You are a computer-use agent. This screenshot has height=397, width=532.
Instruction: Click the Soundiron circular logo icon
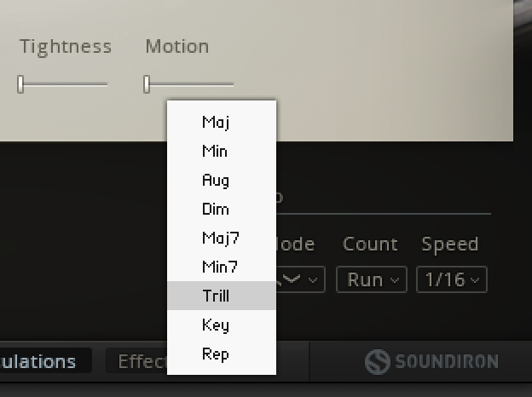pos(377,362)
